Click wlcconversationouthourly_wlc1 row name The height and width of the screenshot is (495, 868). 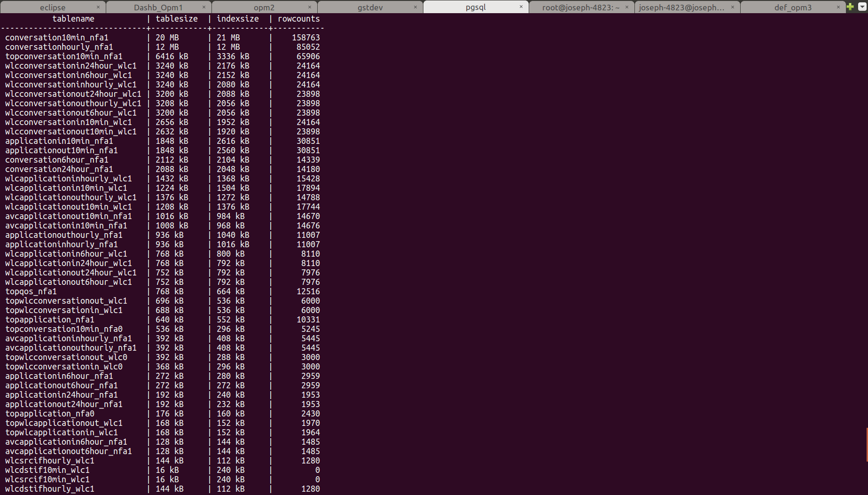pyautogui.click(x=73, y=103)
